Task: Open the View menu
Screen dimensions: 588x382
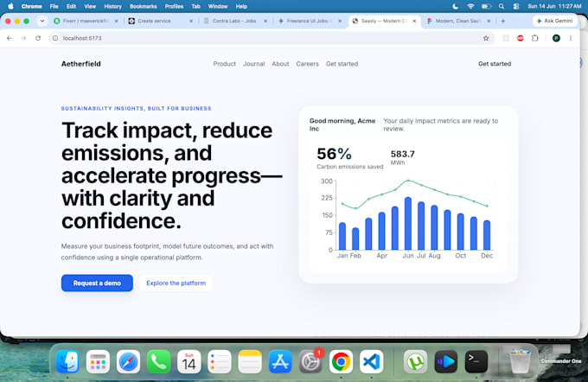Action: pos(90,6)
